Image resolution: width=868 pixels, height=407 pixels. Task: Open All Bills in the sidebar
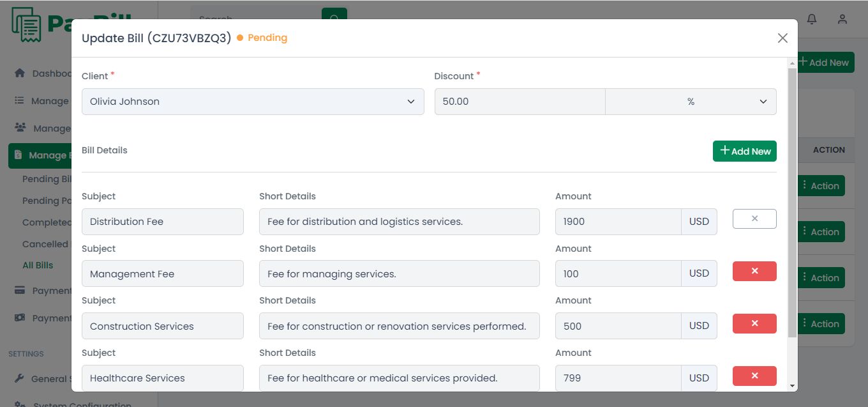[38, 265]
